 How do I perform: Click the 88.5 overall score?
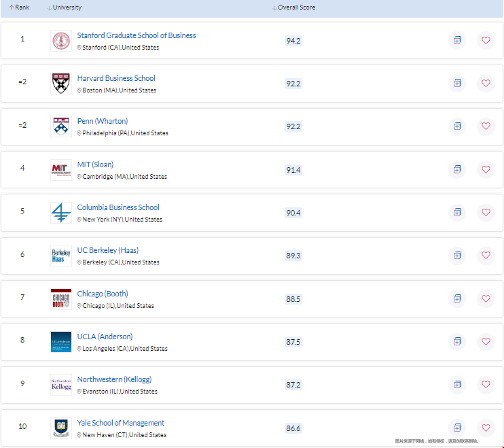293,299
